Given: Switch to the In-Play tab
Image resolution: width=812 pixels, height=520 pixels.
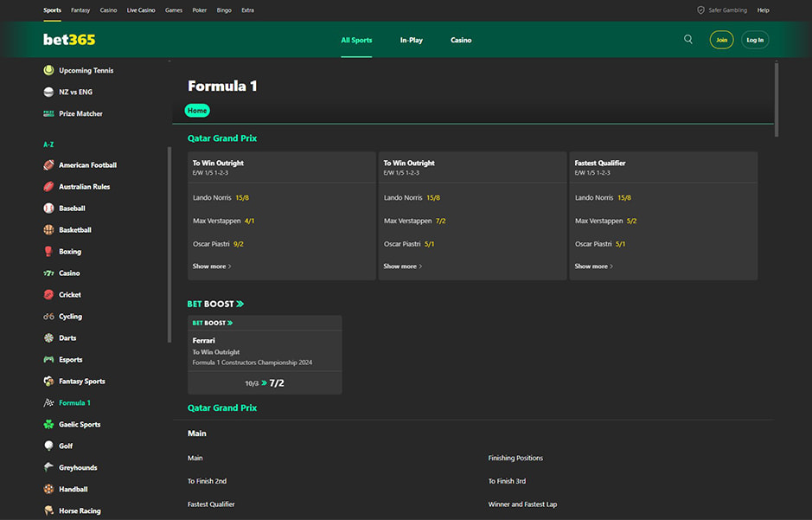Looking at the screenshot, I should click(411, 40).
